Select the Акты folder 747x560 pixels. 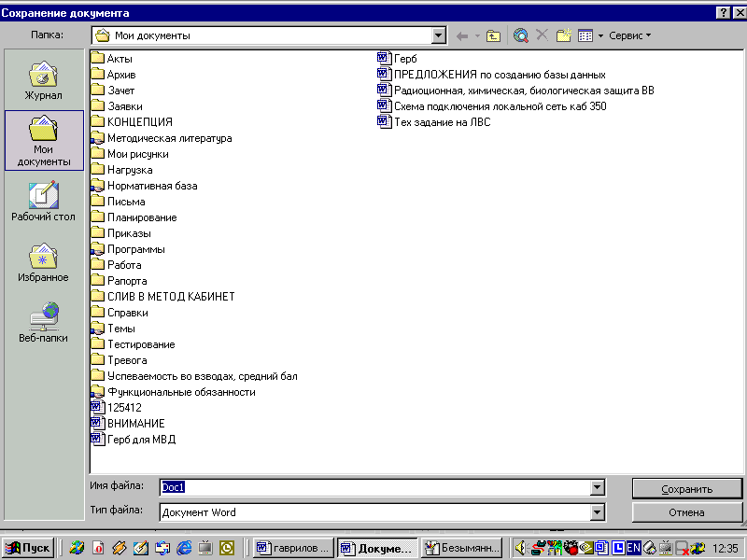112,59
